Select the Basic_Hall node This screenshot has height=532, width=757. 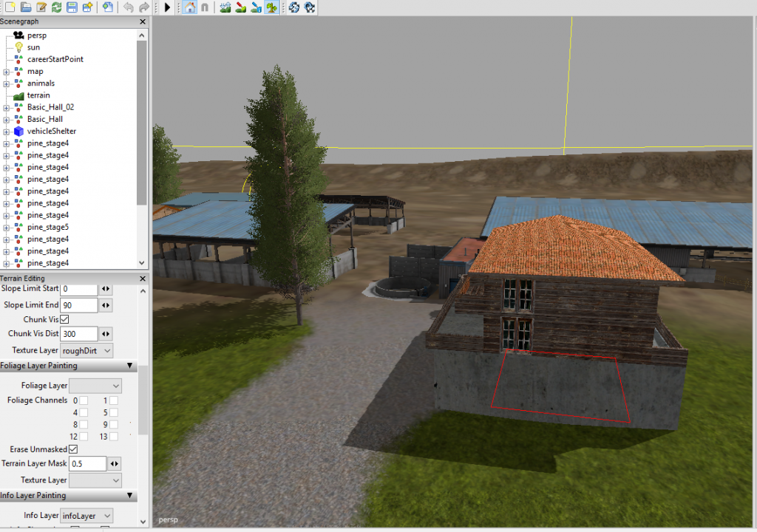(45, 119)
